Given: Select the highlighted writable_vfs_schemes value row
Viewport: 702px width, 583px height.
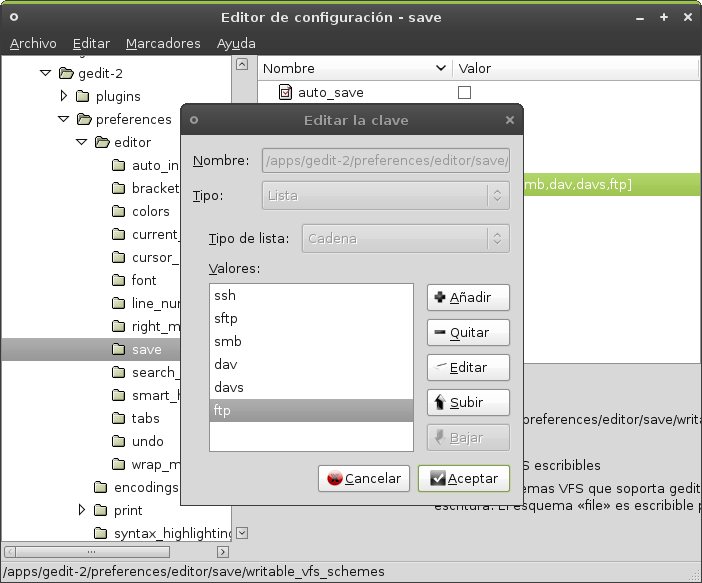Looking at the screenshot, I should click(612, 184).
